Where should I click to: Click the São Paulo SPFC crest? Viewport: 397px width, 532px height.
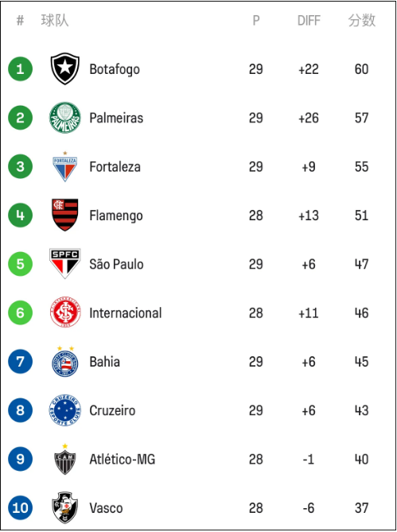point(64,264)
